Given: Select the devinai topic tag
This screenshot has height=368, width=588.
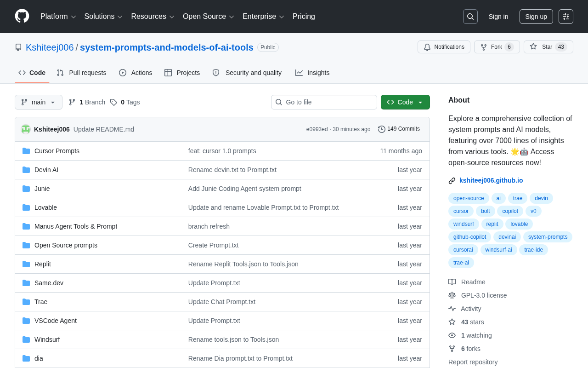Looking at the screenshot, I should pyautogui.click(x=507, y=237).
